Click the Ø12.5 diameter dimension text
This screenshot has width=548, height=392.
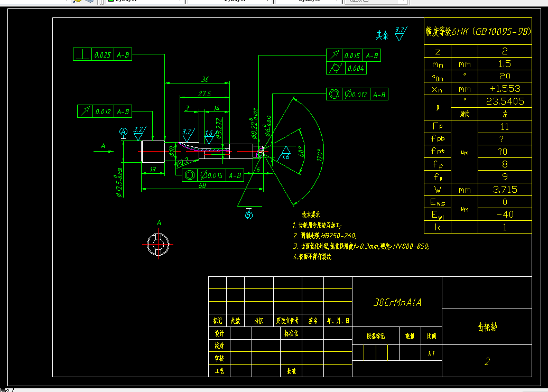119,182
